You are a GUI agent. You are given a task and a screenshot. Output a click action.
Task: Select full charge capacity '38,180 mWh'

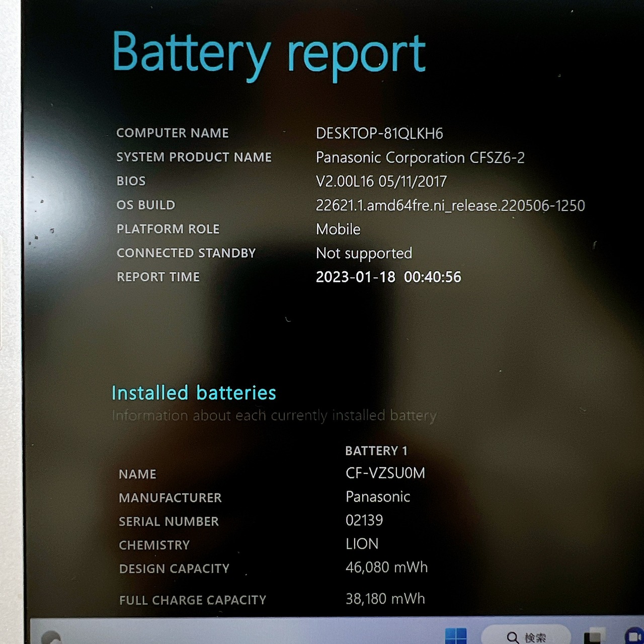(x=385, y=599)
